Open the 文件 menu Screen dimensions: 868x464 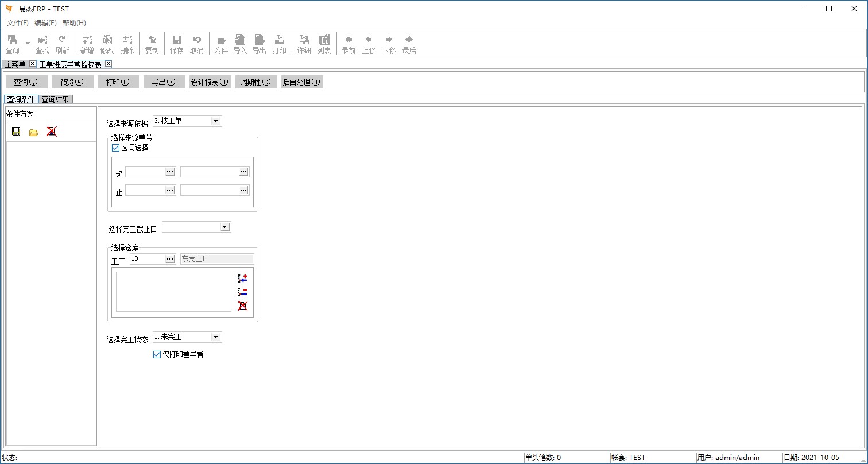click(x=17, y=23)
